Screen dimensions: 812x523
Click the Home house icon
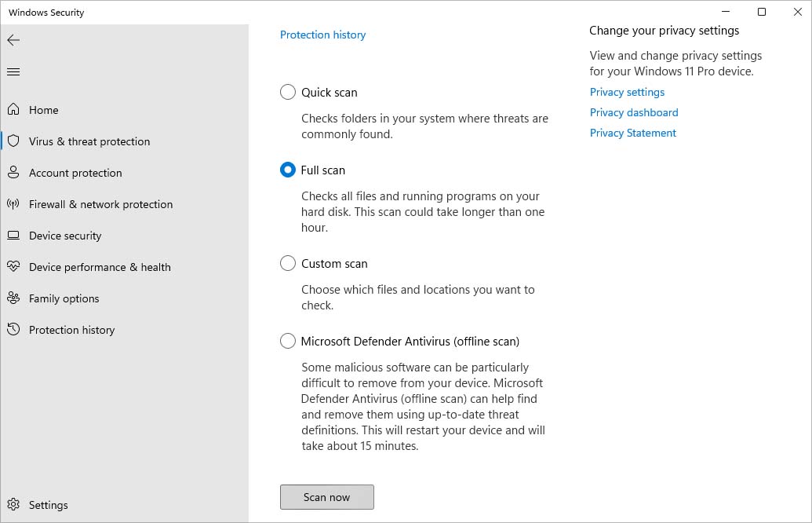point(13,110)
